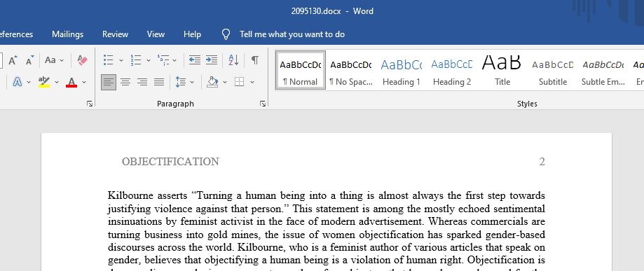Open font color dropdown arrow
This screenshot has width=644, height=271.
coord(84,82)
